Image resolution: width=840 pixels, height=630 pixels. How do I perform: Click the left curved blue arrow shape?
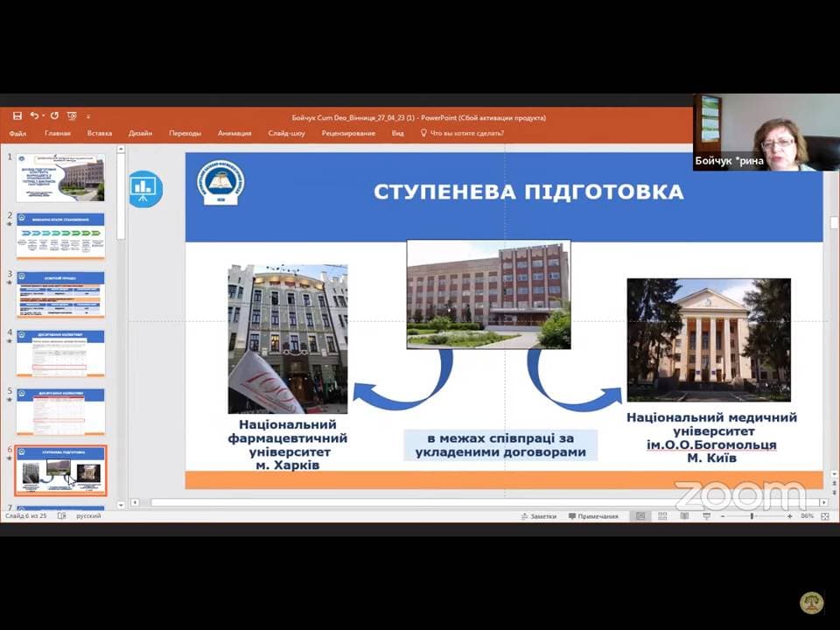click(402, 381)
